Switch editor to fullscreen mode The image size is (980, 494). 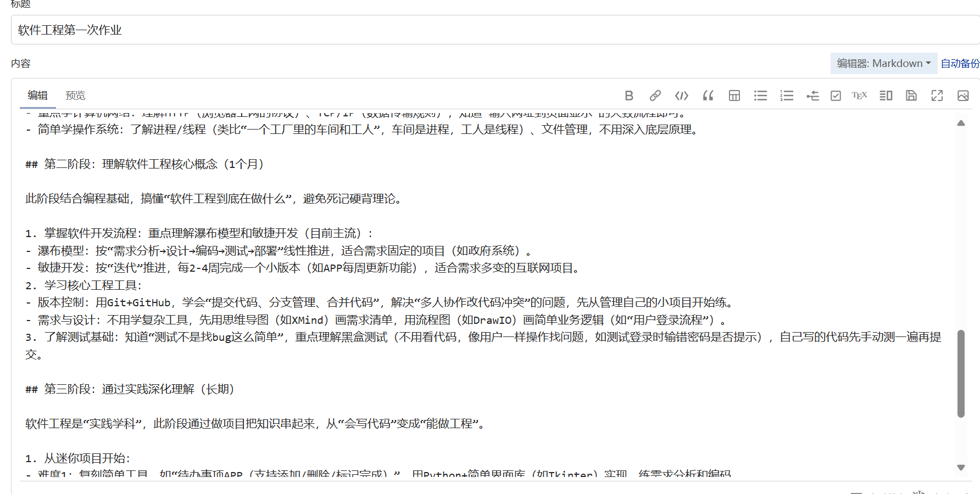[x=937, y=96]
